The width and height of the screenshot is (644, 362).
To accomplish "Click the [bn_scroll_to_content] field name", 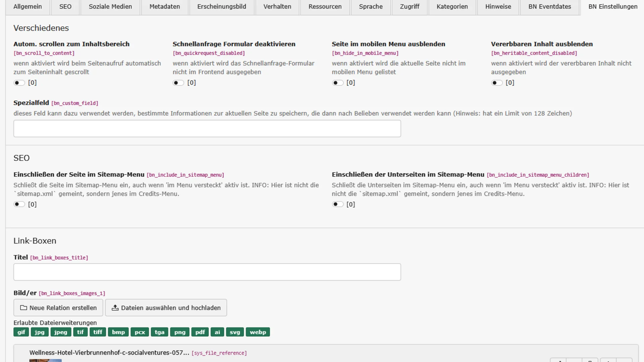I will [44, 53].
